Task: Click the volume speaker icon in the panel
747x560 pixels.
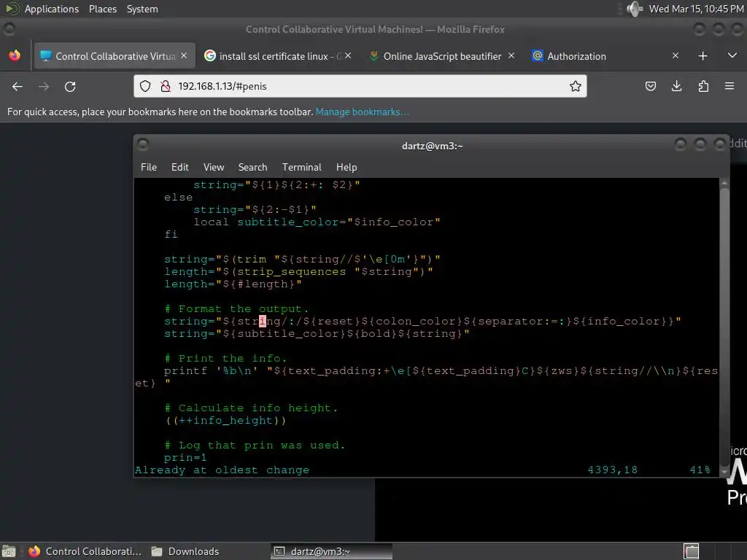Action: 634,9
